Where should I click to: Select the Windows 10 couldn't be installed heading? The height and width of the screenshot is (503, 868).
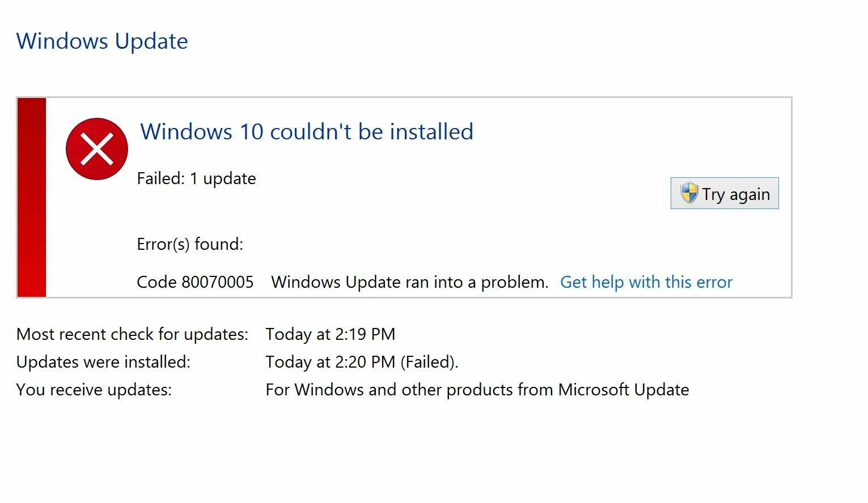[x=306, y=132]
